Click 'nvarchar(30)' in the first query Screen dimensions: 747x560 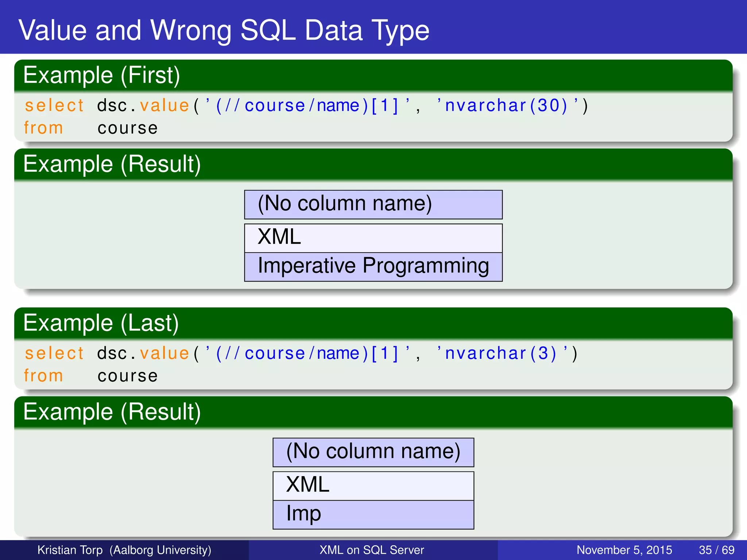[x=506, y=106]
